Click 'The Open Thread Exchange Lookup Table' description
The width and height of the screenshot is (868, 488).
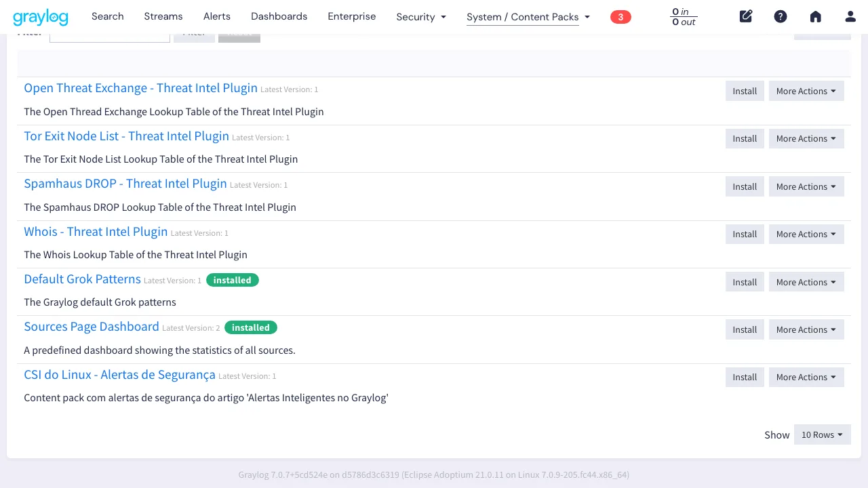point(174,112)
